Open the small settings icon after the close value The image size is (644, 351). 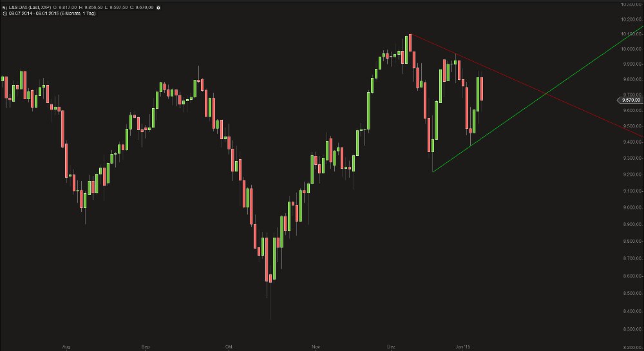point(159,7)
